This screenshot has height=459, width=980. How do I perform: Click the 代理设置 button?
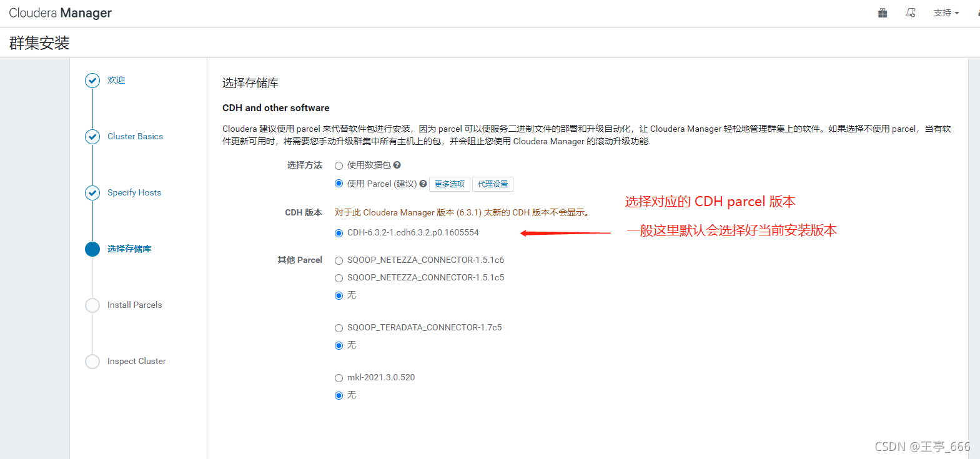tap(493, 184)
